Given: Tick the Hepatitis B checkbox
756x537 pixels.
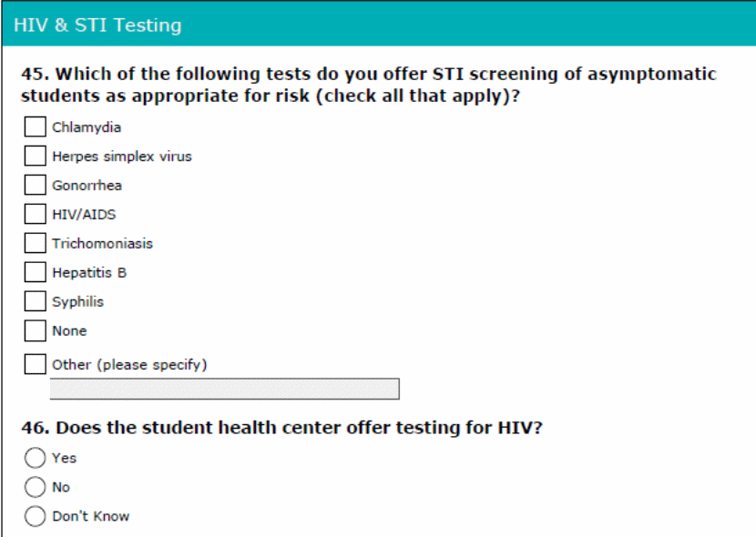Looking at the screenshot, I should pyautogui.click(x=35, y=272).
